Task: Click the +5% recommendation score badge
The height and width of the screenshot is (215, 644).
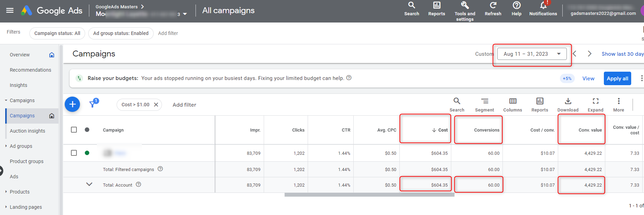Action: click(x=567, y=79)
